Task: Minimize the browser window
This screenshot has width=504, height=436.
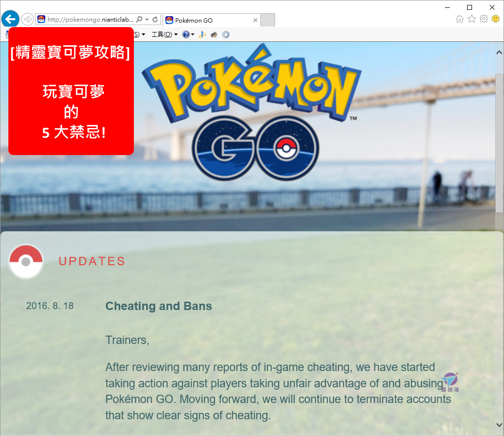Action: 447,7
